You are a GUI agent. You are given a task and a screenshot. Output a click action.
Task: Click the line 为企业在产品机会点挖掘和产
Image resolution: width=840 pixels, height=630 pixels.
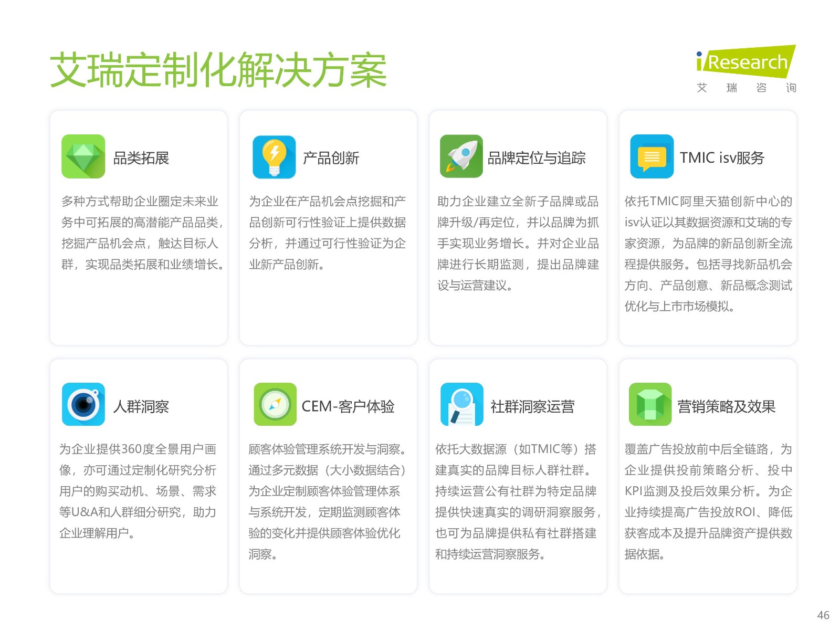click(x=328, y=202)
